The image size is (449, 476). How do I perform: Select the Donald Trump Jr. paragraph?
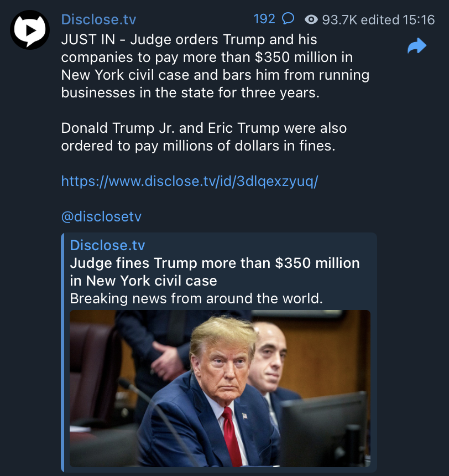pyautogui.click(x=204, y=137)
